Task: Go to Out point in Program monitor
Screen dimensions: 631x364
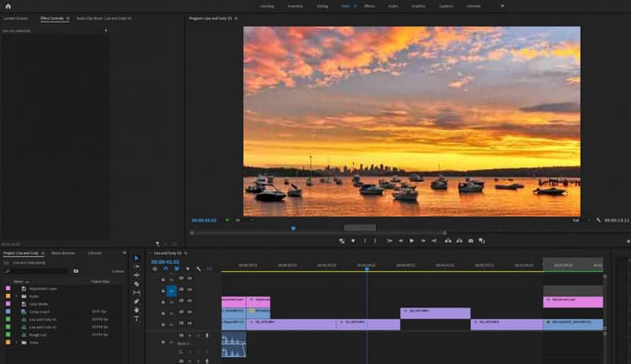Action: point(434,241)
